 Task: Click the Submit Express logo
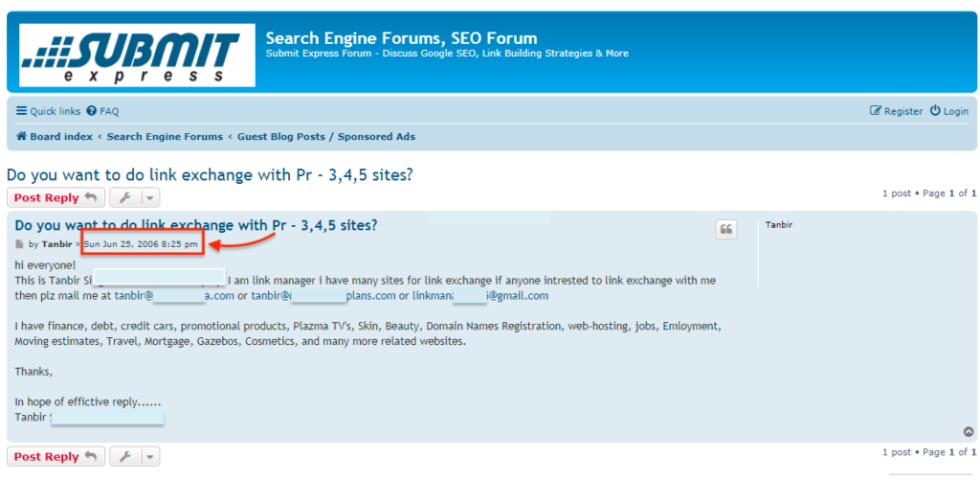point(137,55)
